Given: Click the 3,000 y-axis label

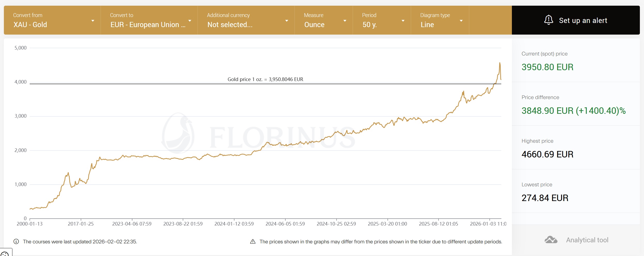Looking at the screenshot, I should click(20, 116).
